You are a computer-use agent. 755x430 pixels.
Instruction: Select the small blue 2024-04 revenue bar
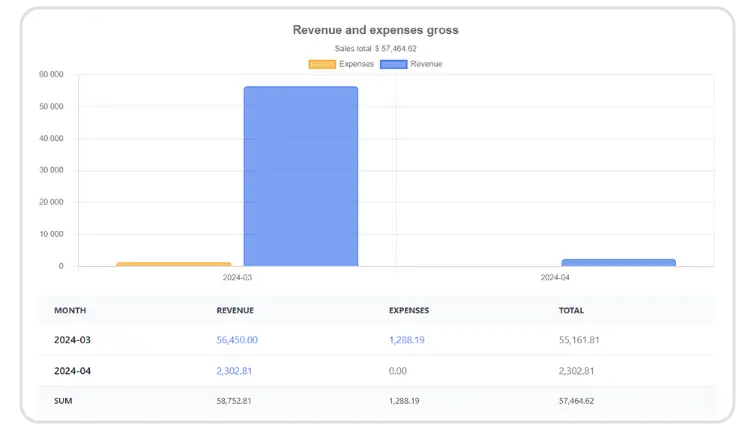618,262
